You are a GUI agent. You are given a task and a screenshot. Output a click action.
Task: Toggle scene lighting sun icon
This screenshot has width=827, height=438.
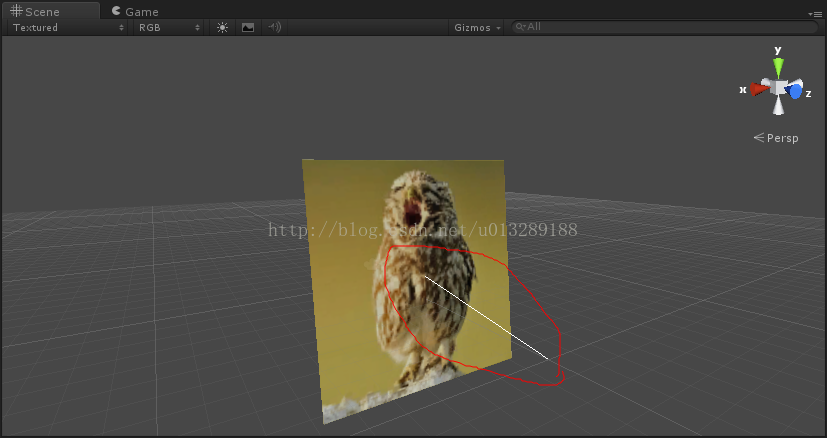point(222,27)
